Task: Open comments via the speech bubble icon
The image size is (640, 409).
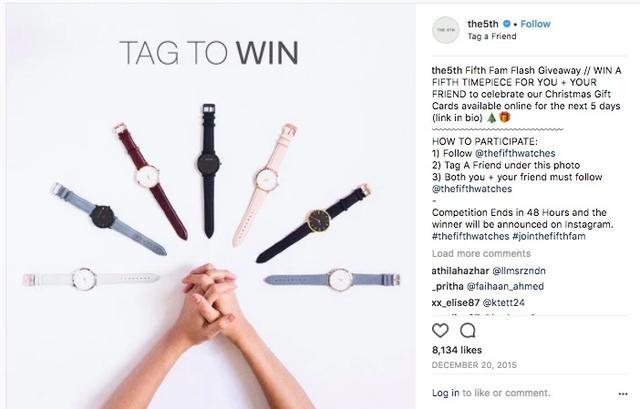Action: coord(467,330)
